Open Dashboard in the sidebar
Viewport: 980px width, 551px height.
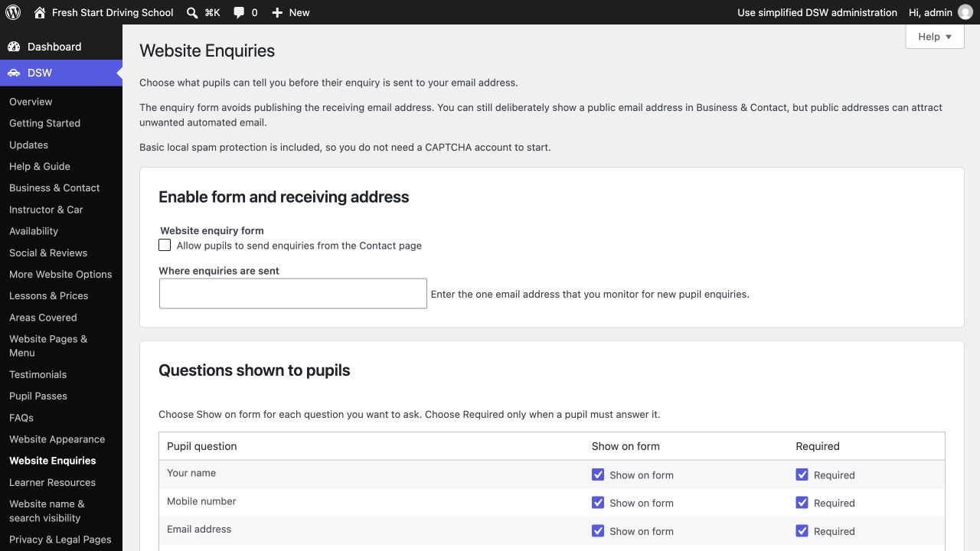point(61,47)
